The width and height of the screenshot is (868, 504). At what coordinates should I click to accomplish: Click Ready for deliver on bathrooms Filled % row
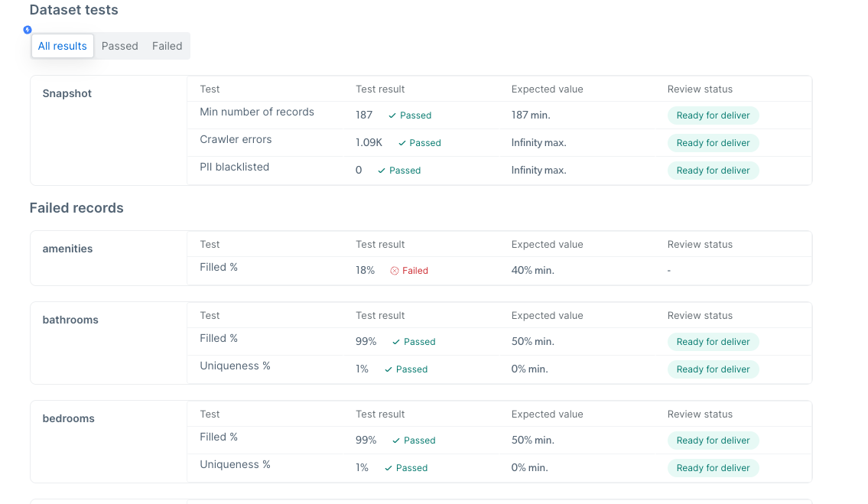[x=713, y=341]
